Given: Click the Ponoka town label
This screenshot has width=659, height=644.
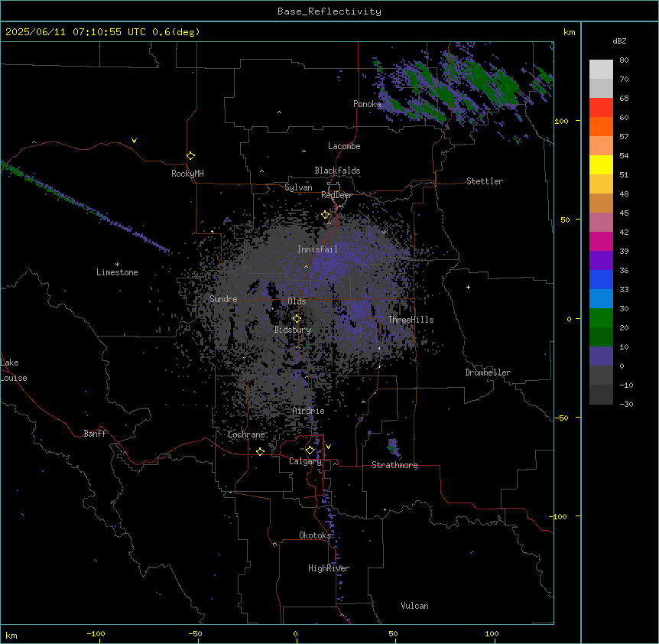Looking at the screenshot, I should pos(367,104).
